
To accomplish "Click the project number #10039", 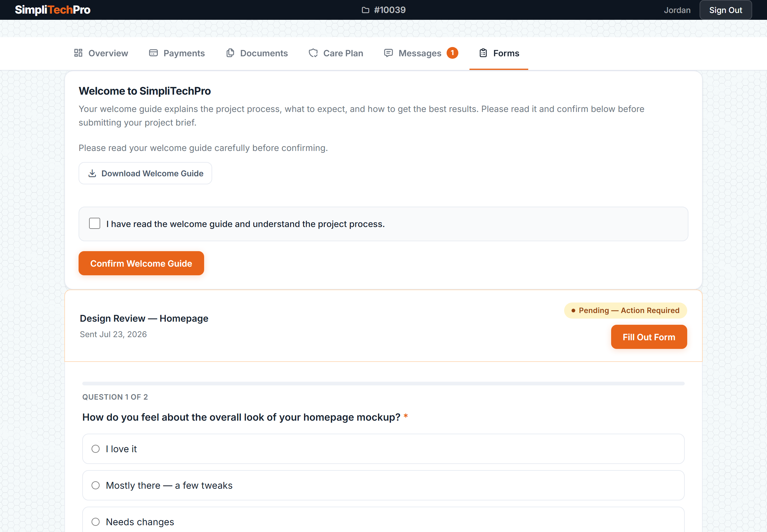I will tap(390, 10).
